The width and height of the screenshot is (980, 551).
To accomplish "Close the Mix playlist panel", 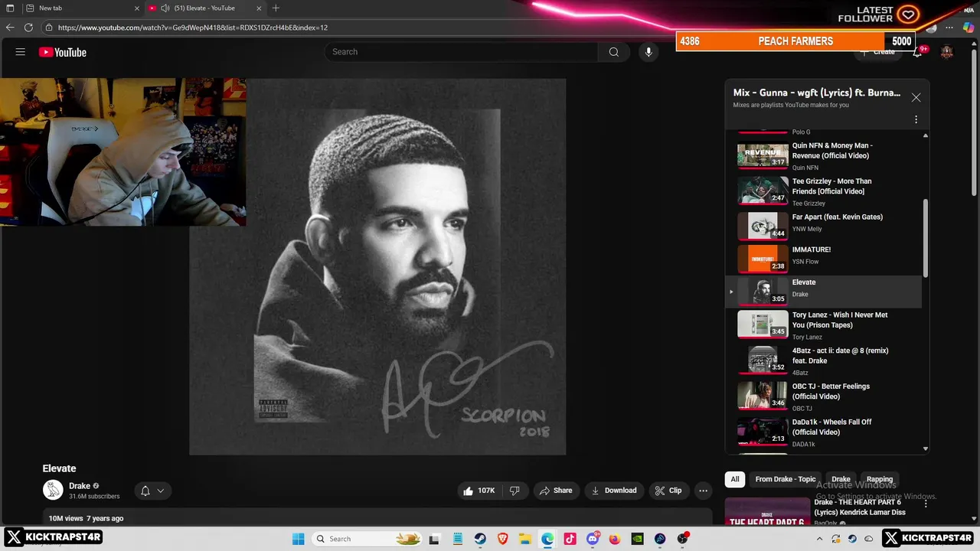I will point(916,97).
